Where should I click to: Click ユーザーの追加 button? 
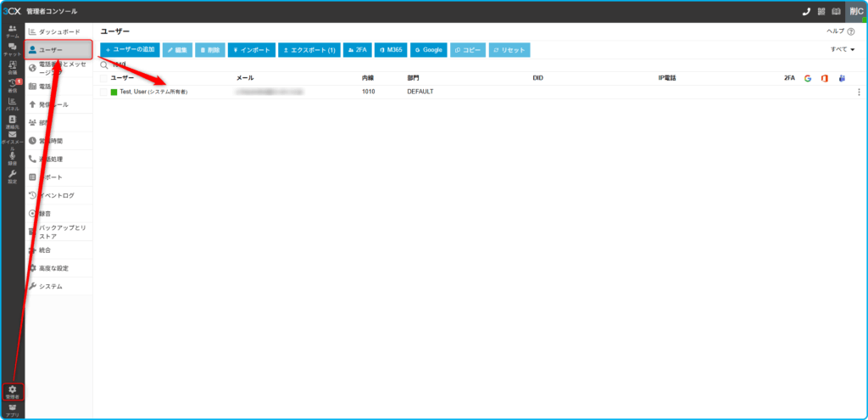point(130,50)
